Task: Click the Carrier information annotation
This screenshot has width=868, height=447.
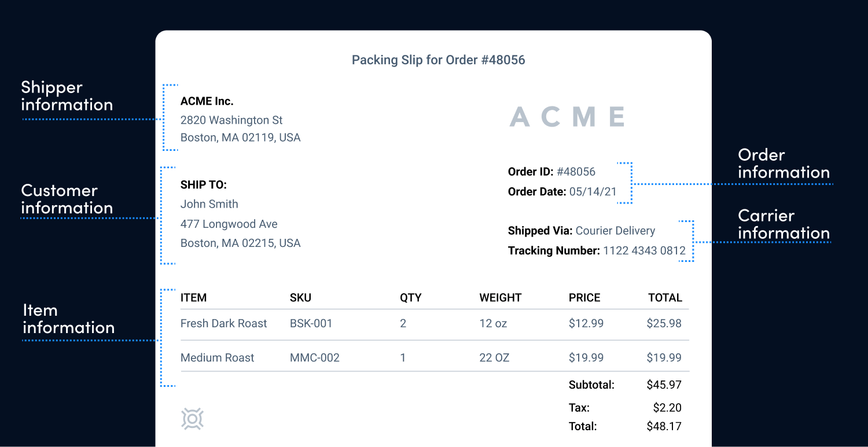Action: click(784, 224)
